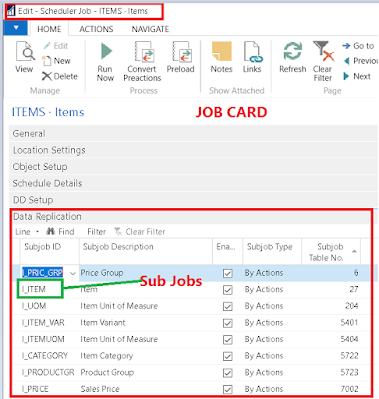
Task: Open the blue application menu dropdown
Action: [16, 28]
